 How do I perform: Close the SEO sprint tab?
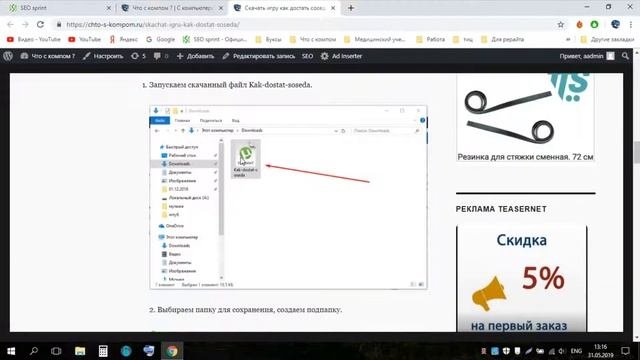pyautogui.click(x=108, y=8)
